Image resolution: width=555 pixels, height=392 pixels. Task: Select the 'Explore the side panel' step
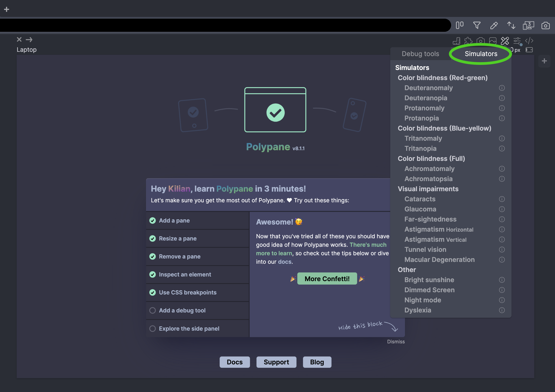tap(197, 329)
